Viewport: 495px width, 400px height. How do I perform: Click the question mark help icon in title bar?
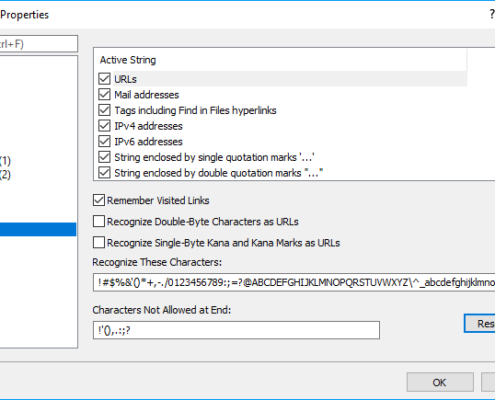[x=492, y=14]
